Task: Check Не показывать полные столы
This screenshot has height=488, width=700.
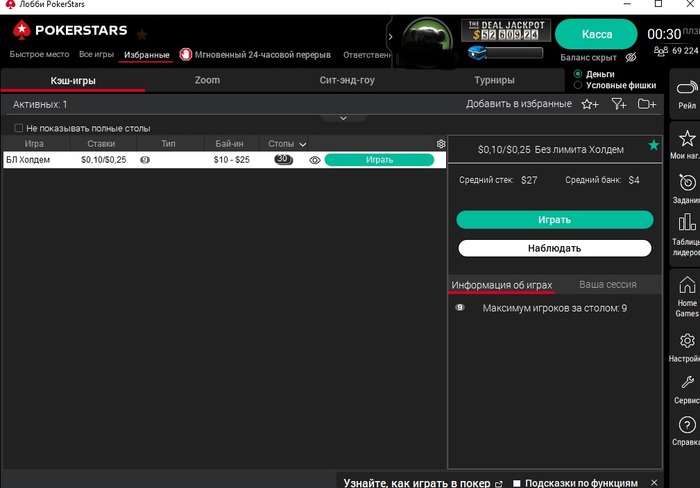Action: (18, 128)
